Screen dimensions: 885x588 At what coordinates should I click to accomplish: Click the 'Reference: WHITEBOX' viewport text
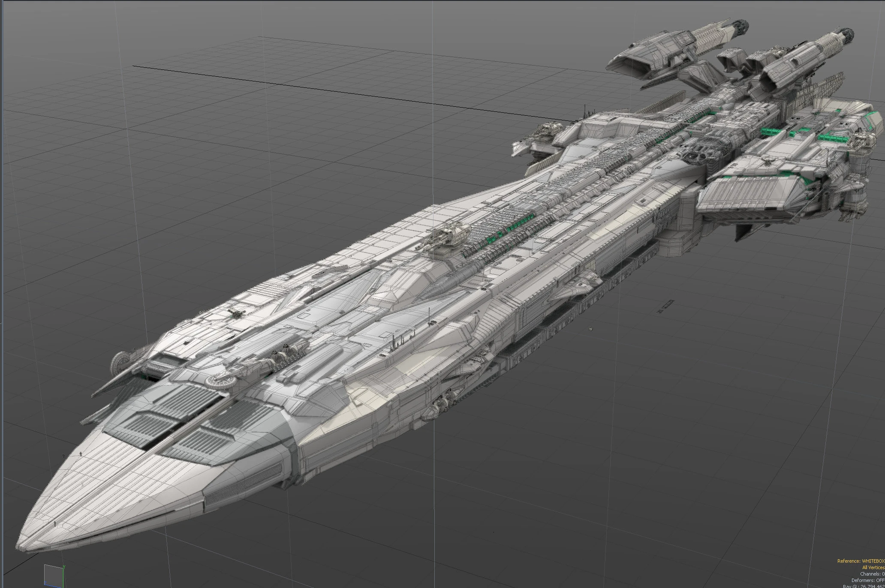pos(861,561)
